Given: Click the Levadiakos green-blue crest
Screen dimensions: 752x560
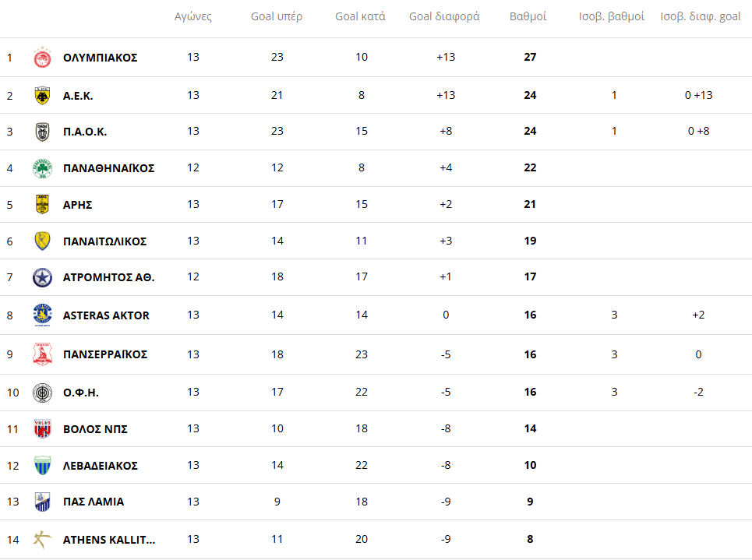Looking at the screenshot, I should tap(42, 466).
